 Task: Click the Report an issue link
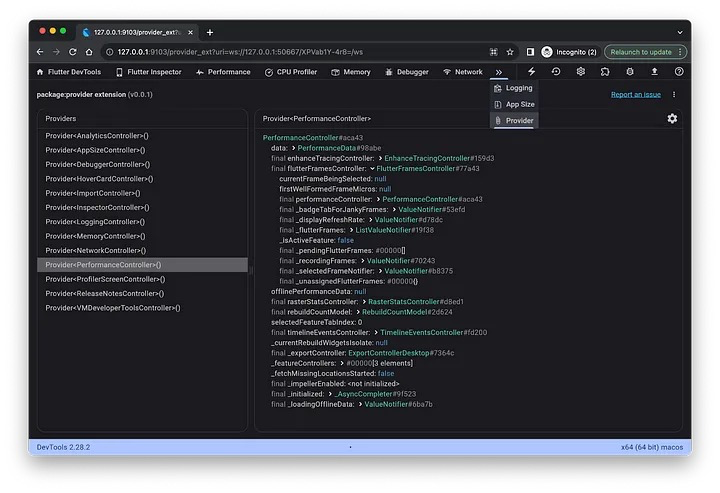tap(636, 95)
